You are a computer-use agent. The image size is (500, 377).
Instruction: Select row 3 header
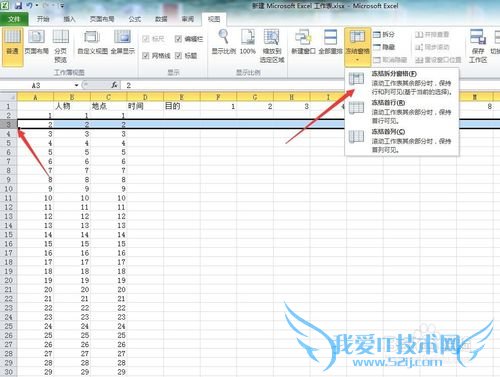(8, 125)
